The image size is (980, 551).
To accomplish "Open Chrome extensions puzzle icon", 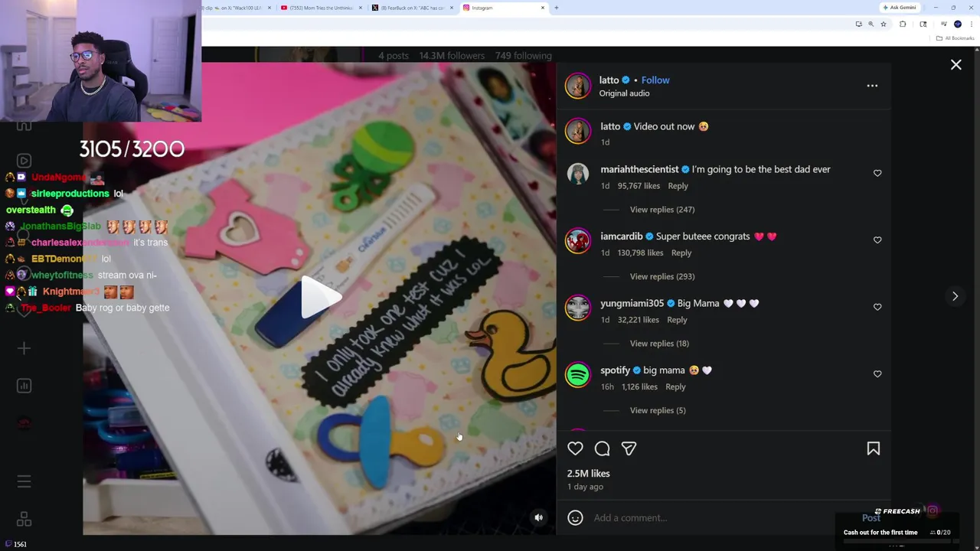I will pos(903,24).
